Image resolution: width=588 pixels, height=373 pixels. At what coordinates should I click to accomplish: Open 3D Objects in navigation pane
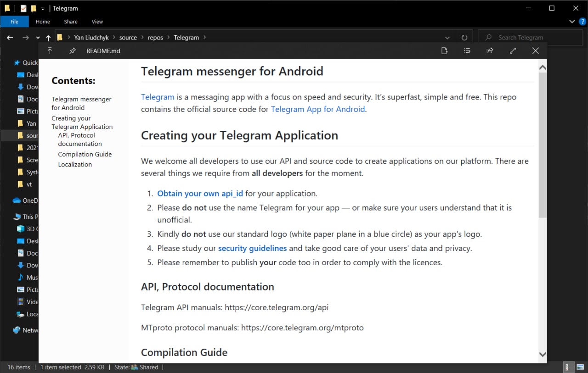(x=27, y=228)
